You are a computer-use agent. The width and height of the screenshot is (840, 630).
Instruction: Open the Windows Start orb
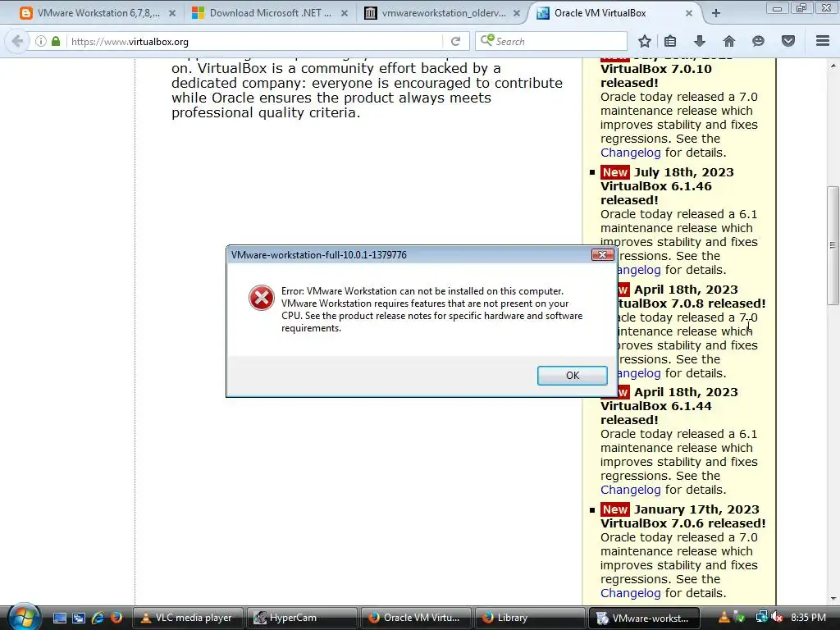pyautogui.click(x=24, y=617)
